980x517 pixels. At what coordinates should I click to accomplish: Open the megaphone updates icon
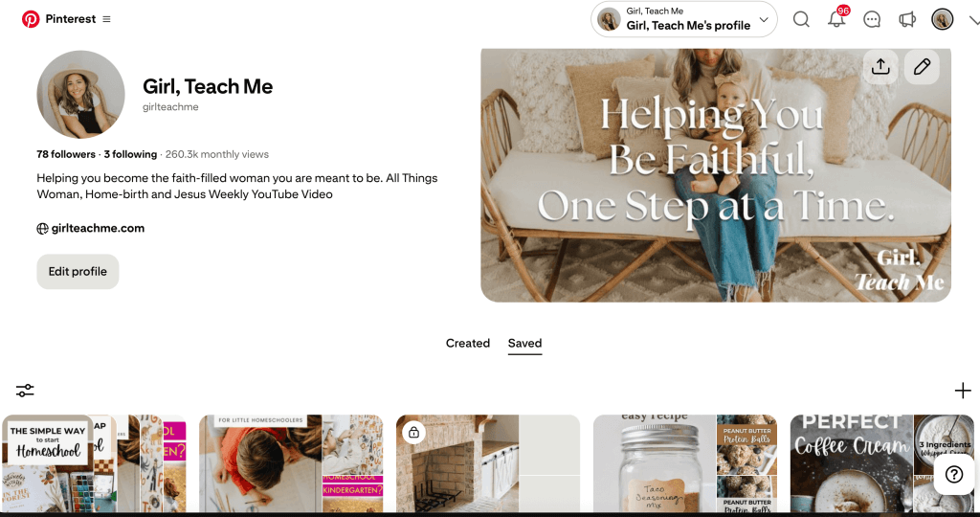pyautogui.click(x=907, y=19)
